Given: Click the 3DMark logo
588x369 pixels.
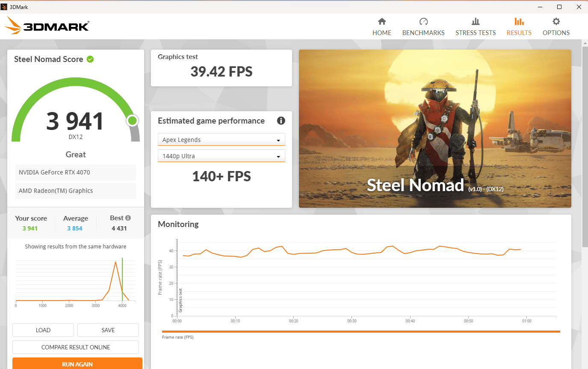Looking at the screenshot, I should coord(47,26).
